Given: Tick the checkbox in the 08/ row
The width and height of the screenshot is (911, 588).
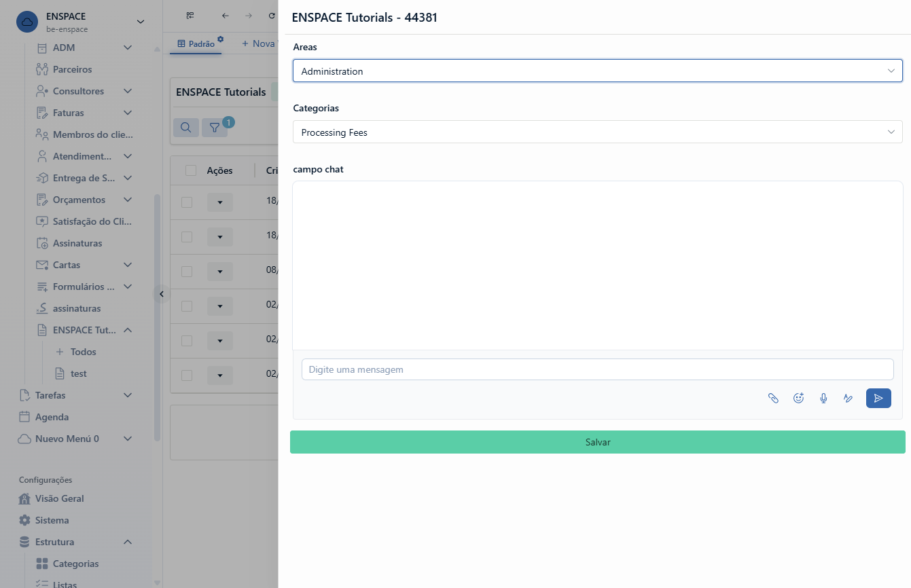Looking at the screenshot, I should point(187,272).
